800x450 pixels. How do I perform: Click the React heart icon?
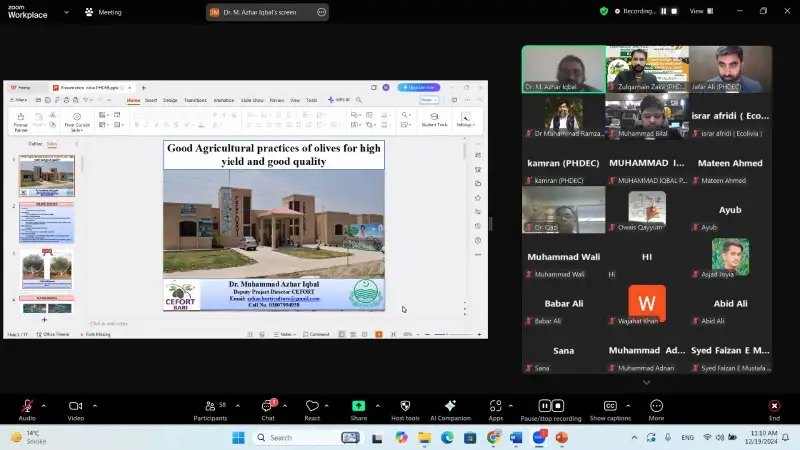tap(312, 406)
